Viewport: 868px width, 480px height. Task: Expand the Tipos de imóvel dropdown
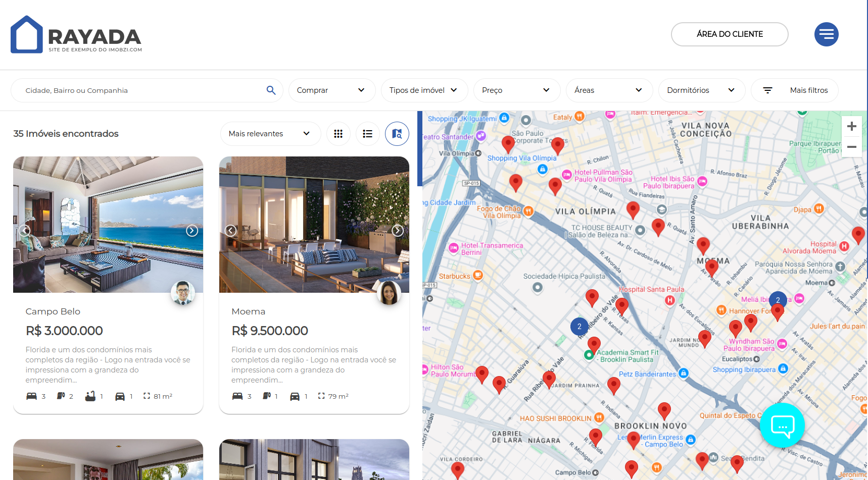coord(424,90)
